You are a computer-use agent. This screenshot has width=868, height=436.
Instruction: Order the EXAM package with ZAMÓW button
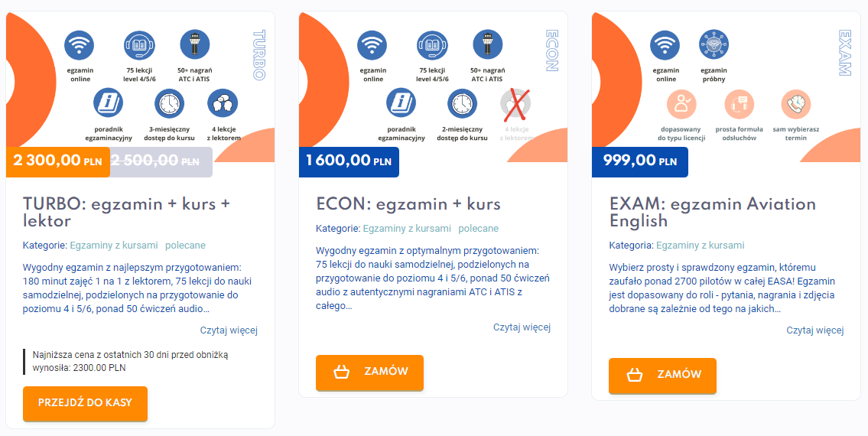point(662,376)
